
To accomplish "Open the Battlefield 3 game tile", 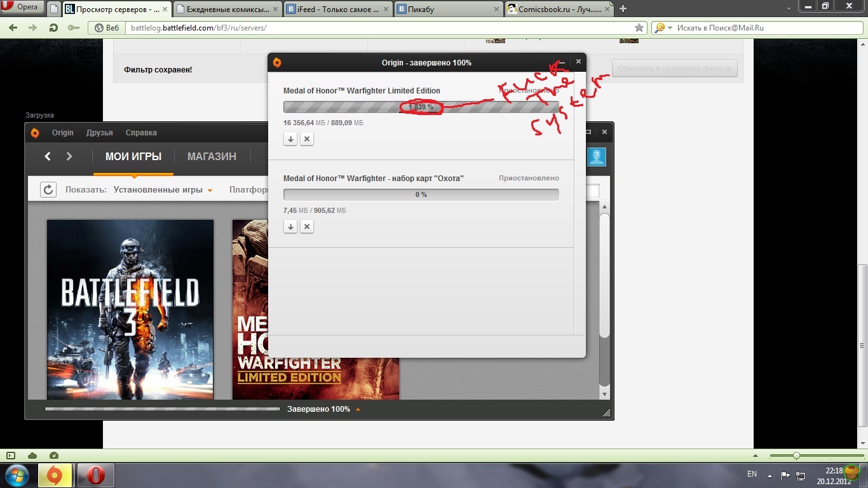I will pos(130,309).
